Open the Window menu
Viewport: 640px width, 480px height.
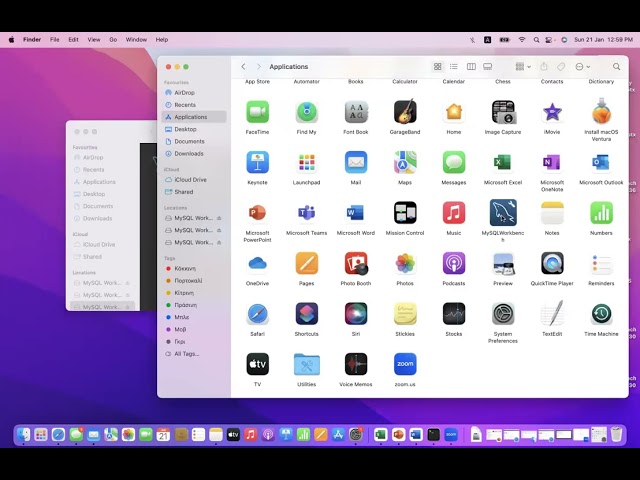136,40
